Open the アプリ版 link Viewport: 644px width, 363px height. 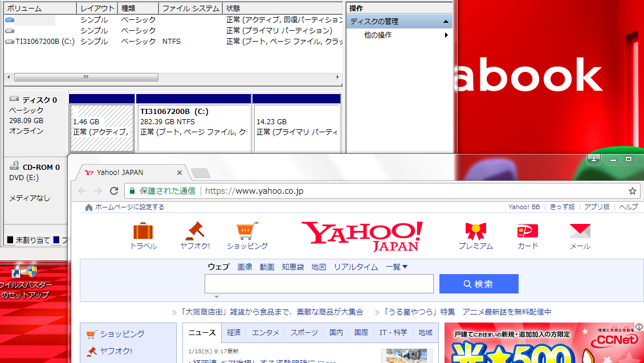click(x=597, y=207)
